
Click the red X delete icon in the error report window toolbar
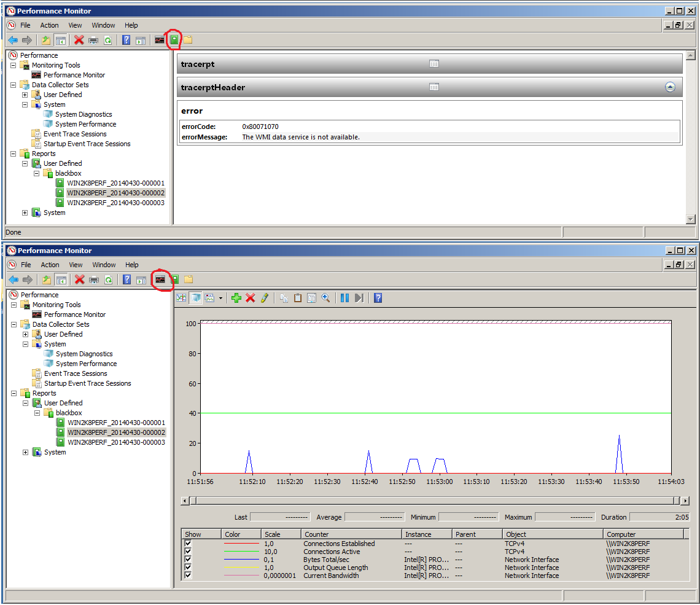(x=79, y=40)
